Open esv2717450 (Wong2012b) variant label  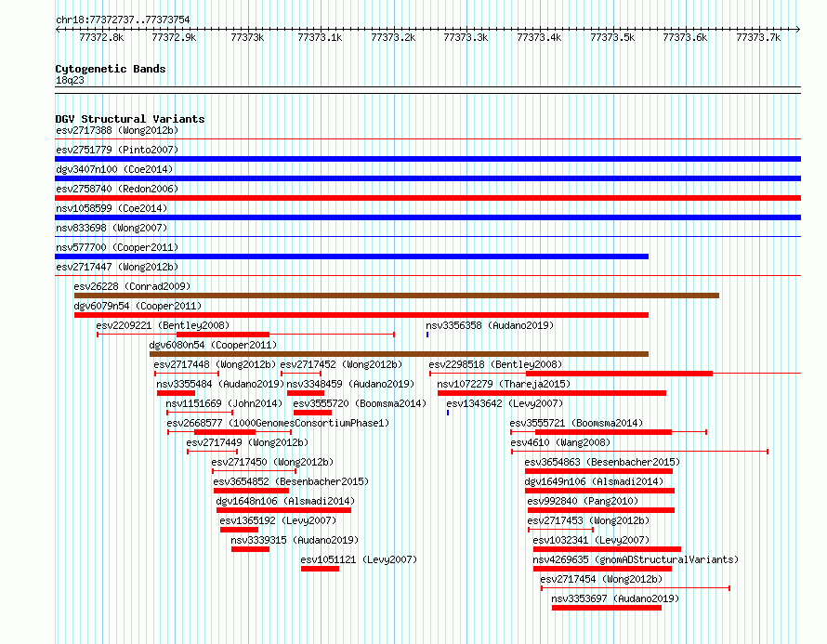coord(272,462)
